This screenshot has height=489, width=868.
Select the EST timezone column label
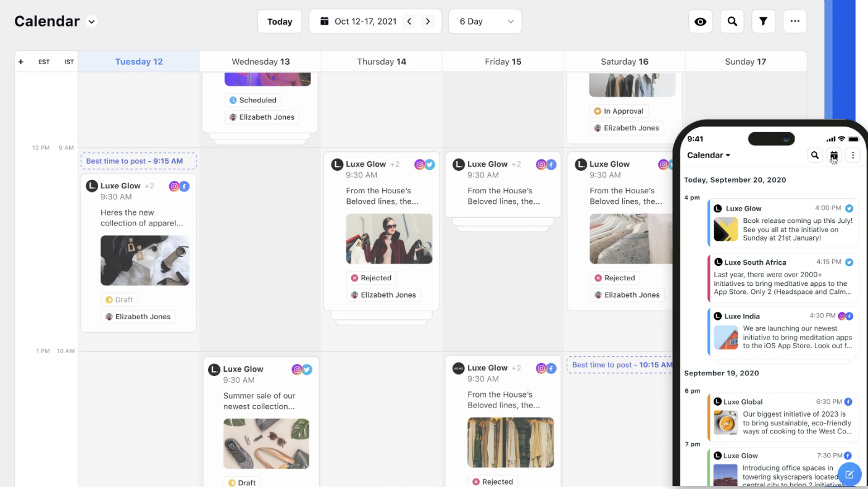[44, 62]
